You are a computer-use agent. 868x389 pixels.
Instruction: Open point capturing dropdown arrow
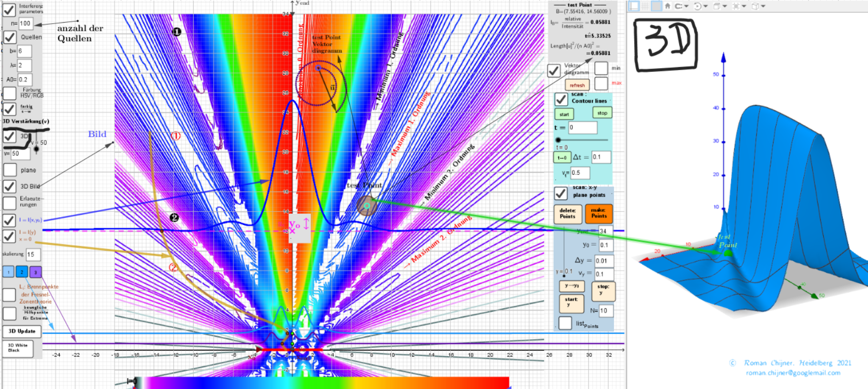point(686,6)
